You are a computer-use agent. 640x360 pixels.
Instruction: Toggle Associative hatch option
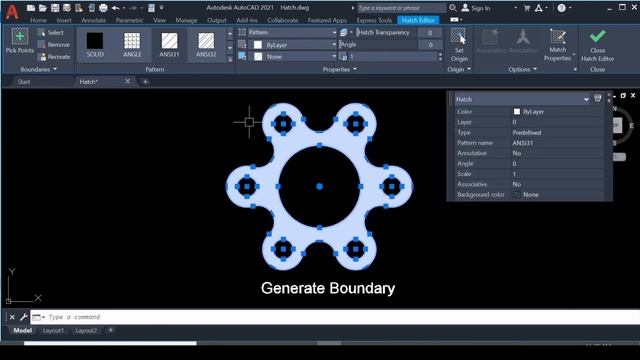pos(490,42)
